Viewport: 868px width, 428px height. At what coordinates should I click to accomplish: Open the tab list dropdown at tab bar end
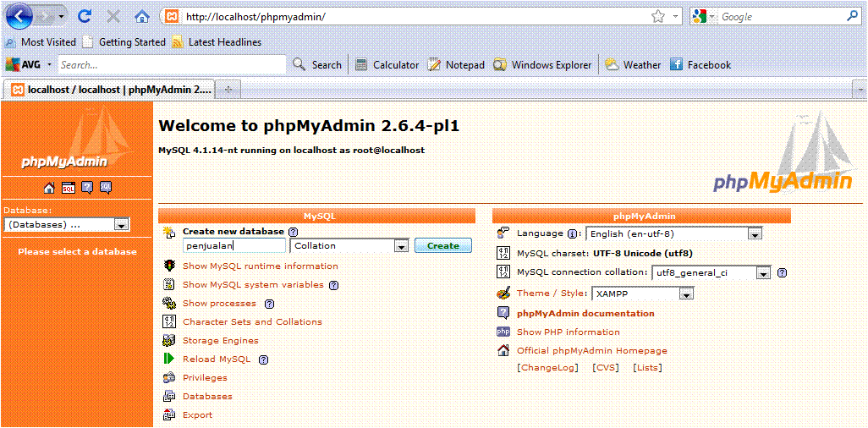point(860,89)
